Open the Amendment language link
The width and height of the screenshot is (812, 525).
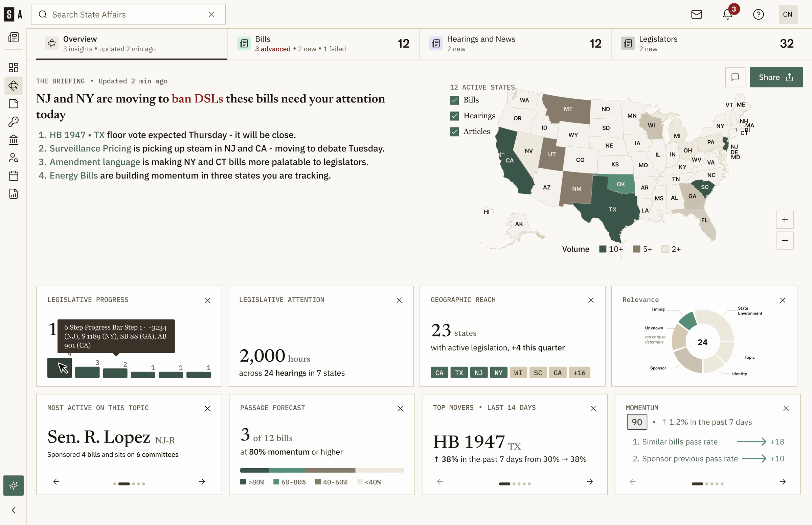(95, 162)
